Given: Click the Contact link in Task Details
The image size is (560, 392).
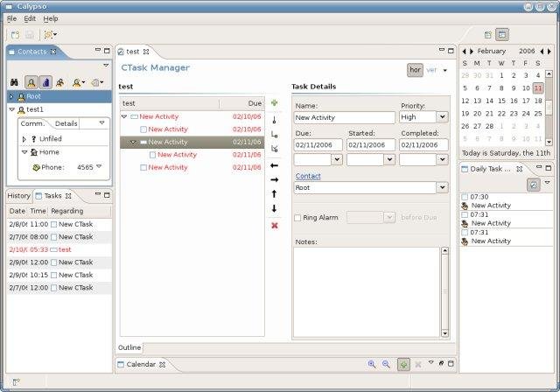Looking at the screenshot, I should coord(308,176).
